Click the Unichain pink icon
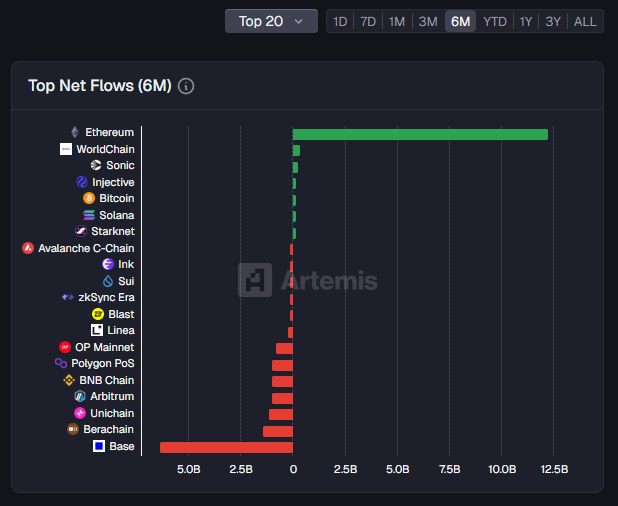The image size is (618, 506). click(80, 413)
